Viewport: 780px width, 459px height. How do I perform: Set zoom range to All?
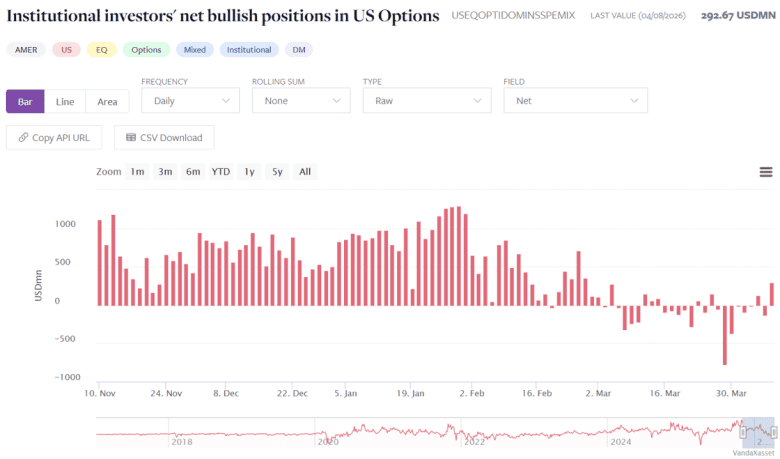coord(305,172)
